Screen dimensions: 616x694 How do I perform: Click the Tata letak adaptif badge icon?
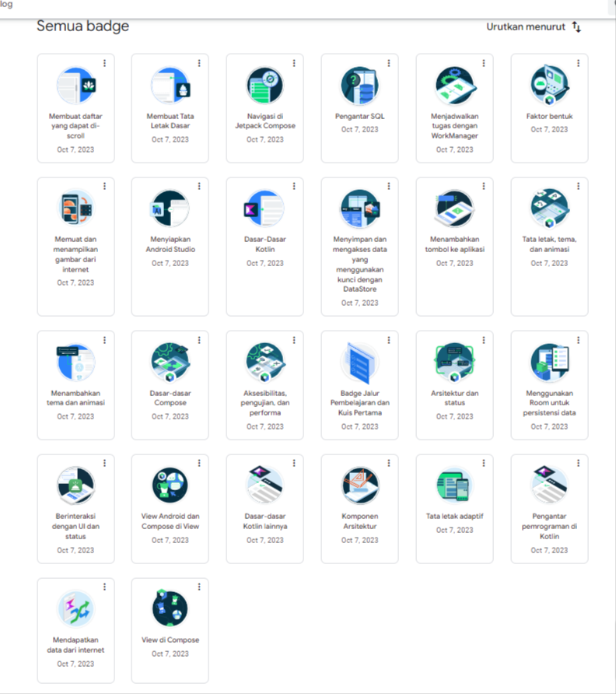pos(455,485)
